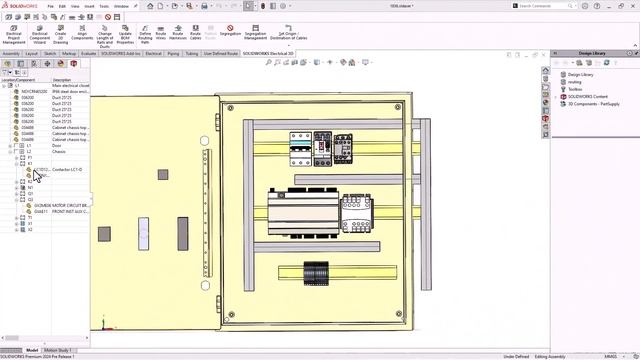Viewport: 640px width, 360px height.
Task: Open the Define Routing Path tool
Action: point(145,34)
